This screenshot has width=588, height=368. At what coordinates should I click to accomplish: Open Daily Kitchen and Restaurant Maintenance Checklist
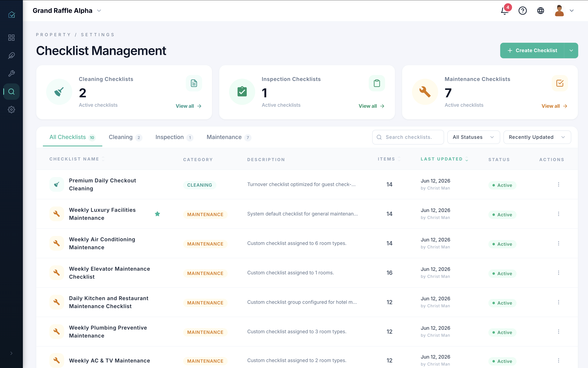pyautogui.click(x=109, y=302)
